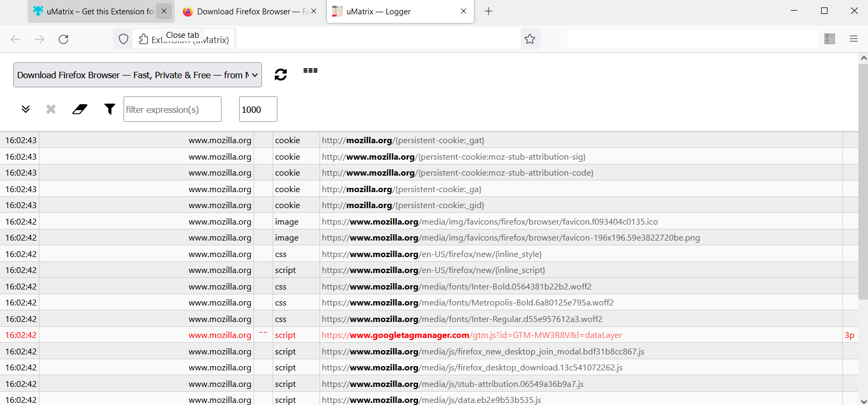
Task: Click the {inline_style} css entry
Action: pos(432,254)
